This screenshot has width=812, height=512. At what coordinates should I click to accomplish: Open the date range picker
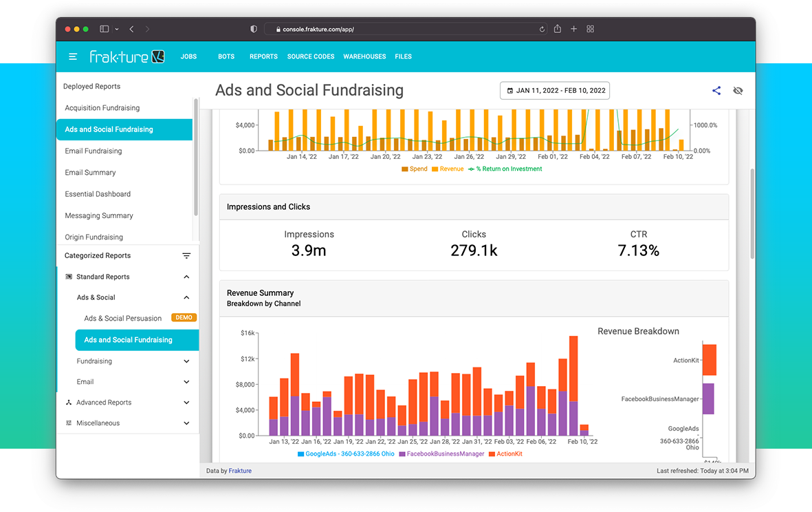[x=555, y=91]
